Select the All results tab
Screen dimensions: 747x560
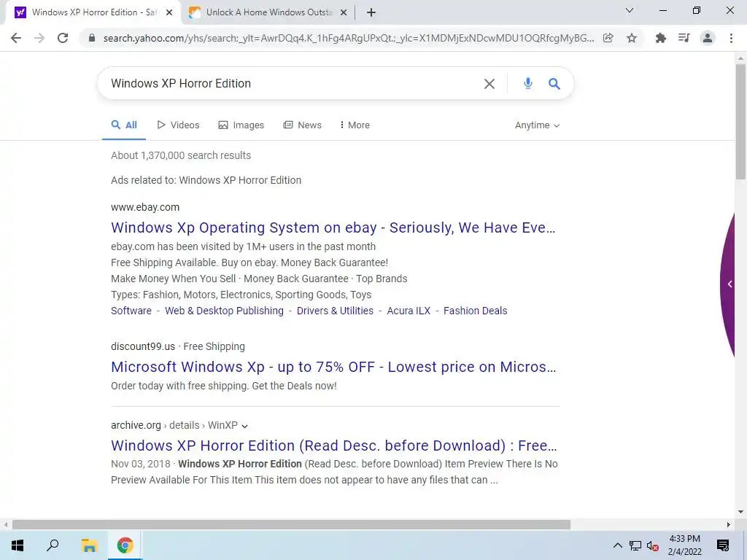(x=124, y=125)
